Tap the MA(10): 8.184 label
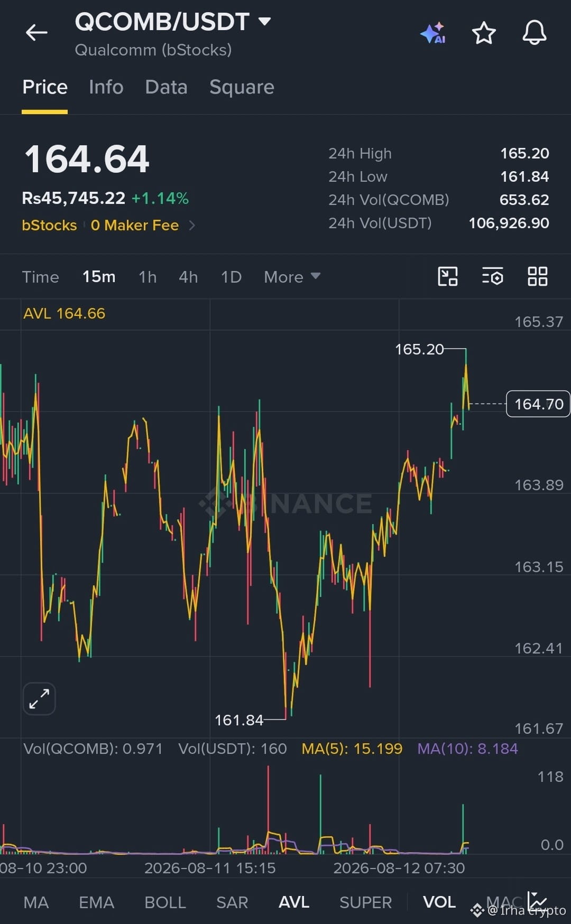This screenshot has height=924, width=571. 467,749
